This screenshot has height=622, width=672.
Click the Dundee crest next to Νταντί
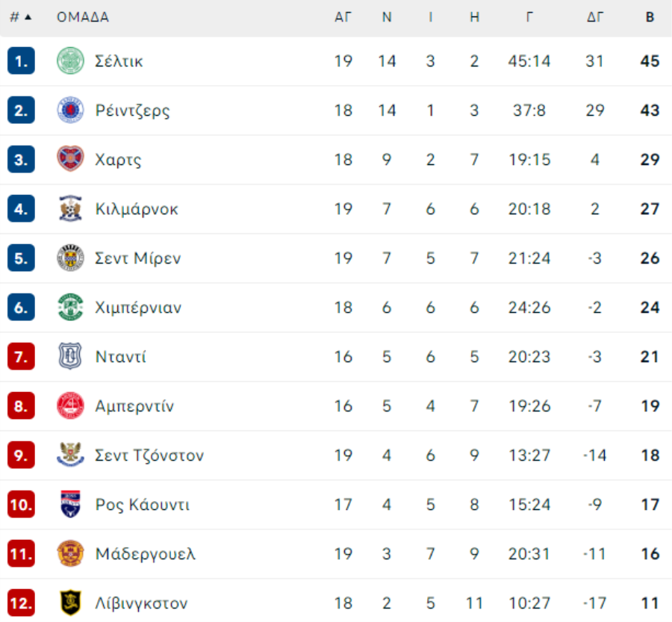point(70,356)
